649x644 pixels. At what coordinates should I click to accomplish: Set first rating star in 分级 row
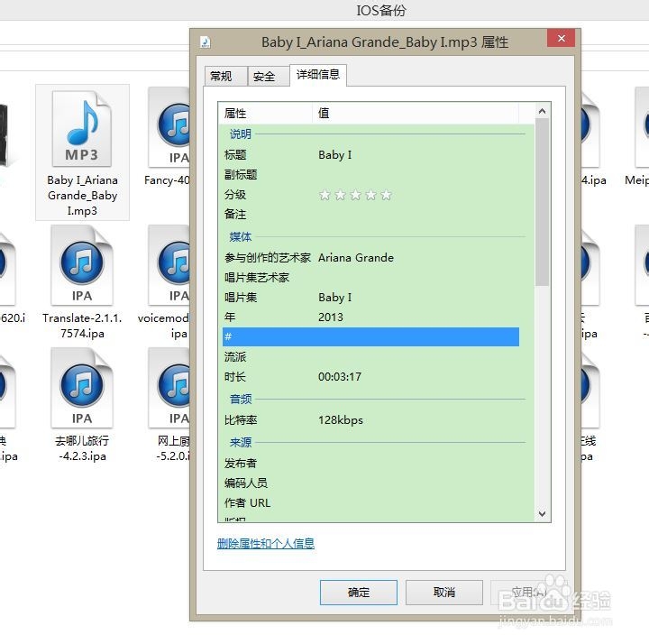tap(324, 195)
